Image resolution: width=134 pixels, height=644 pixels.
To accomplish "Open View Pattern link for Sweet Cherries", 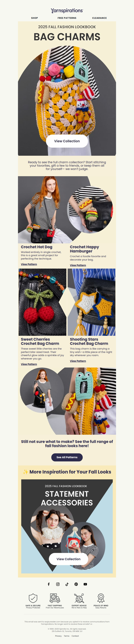I will click(x=29, y=364).
